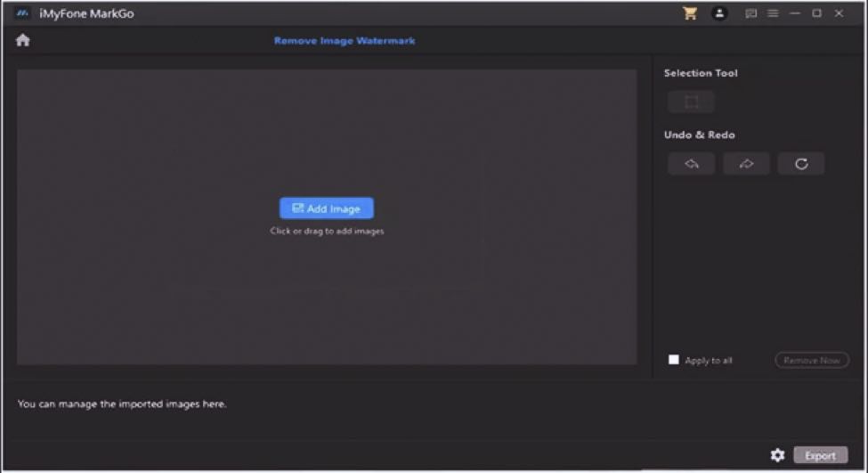
Task: Click the iMyFone MarkGo app logo
Action: pos(22,13)
